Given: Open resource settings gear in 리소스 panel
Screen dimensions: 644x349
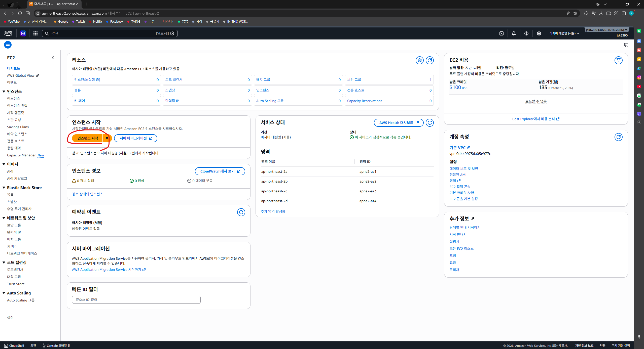Looking at the screenshot, I should pyautogui.click(x=419, y=60).
